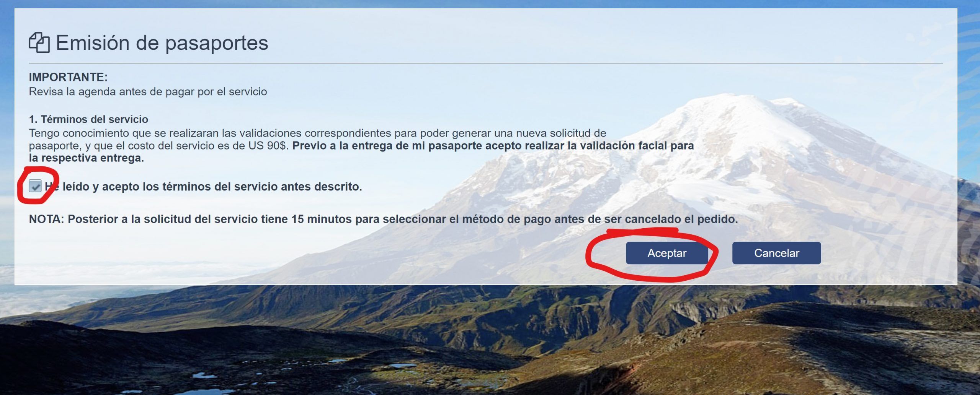
Task: Click the documents icon beside Emisión de pasaportes
Action: (x=39, y=42)
